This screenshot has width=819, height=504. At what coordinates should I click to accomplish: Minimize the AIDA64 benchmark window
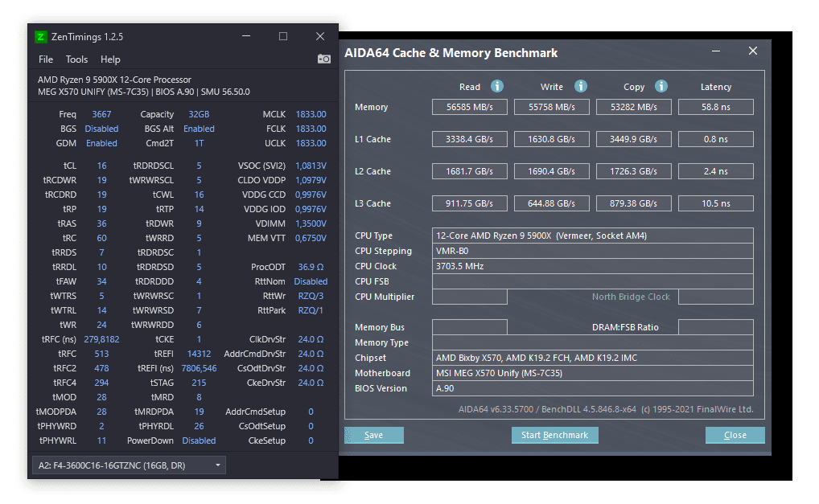click(716, 51)
